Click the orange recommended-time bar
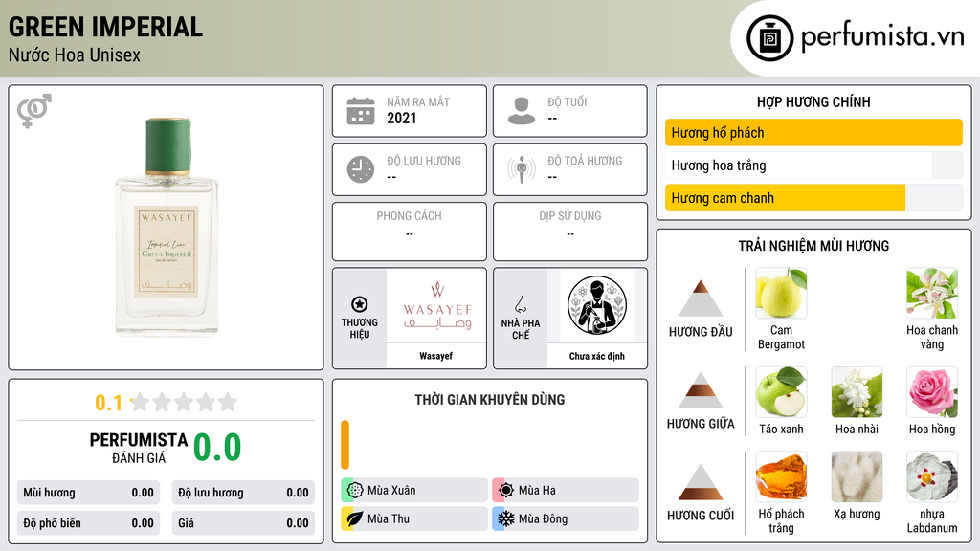Image resolution: width=980 pixels, height=551 pixels. [345, 444]
